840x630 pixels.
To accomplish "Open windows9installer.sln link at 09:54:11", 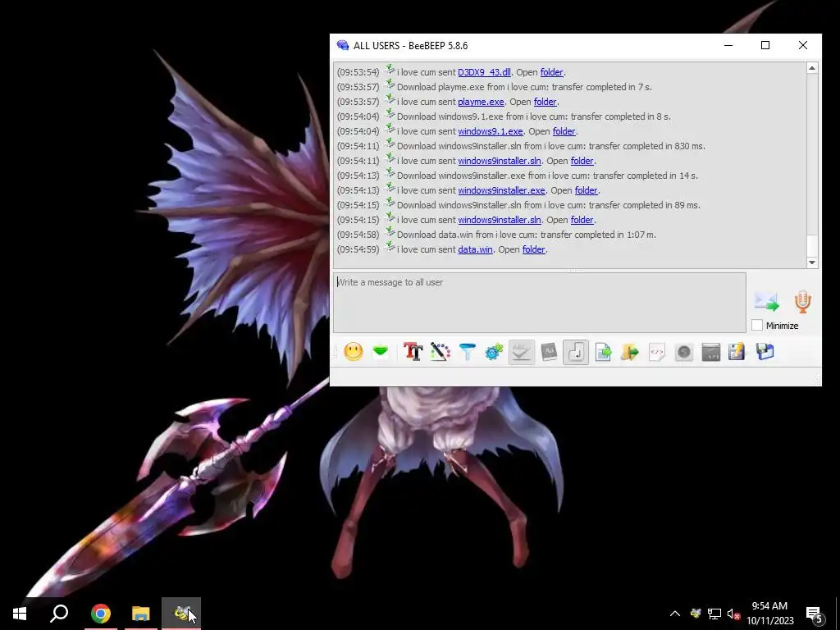I will click(x=500, y=161).
